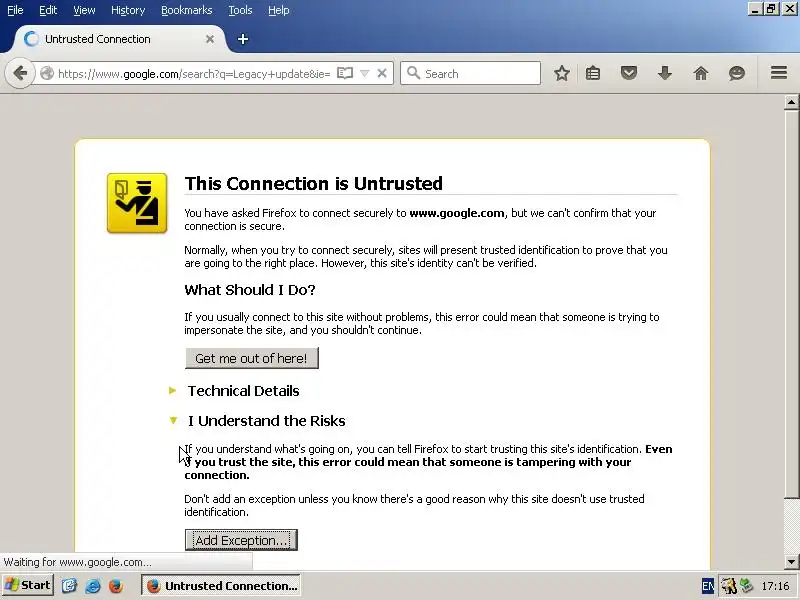
Task: Open the hamburger menu
Action: point(779,73)
